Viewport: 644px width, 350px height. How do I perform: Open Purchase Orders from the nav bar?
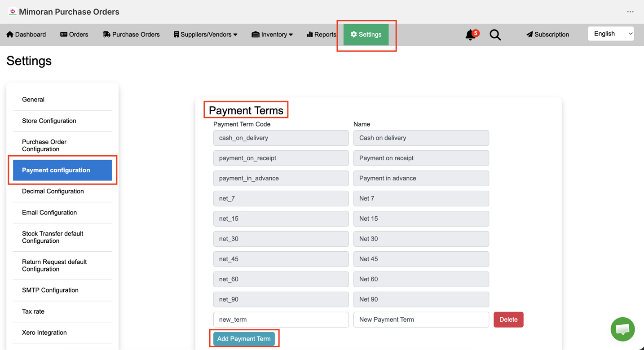point(131,35)
